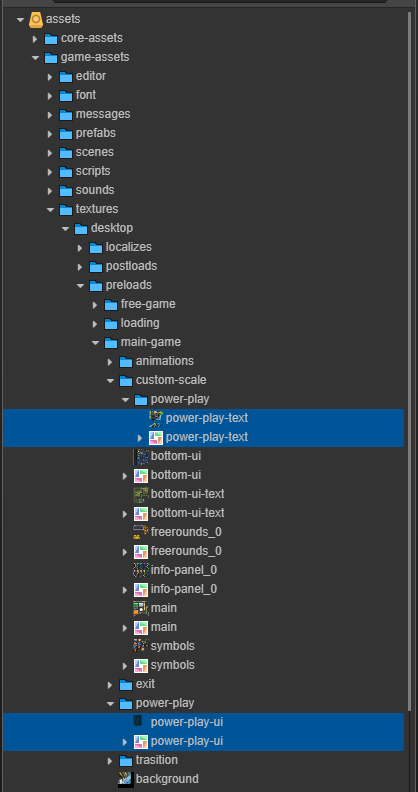418x792 pixels.
Task: Click the messages folder icon
Action: tap(66, 115)
